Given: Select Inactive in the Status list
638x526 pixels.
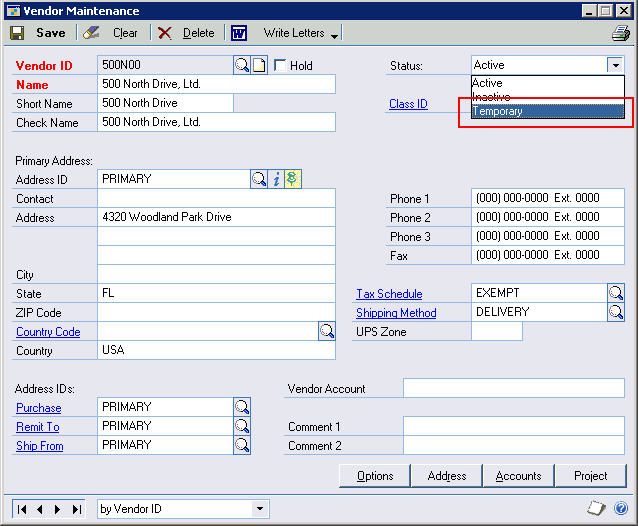Looking at the screenshot, I should pyautogui.click(x=548, y=97).
